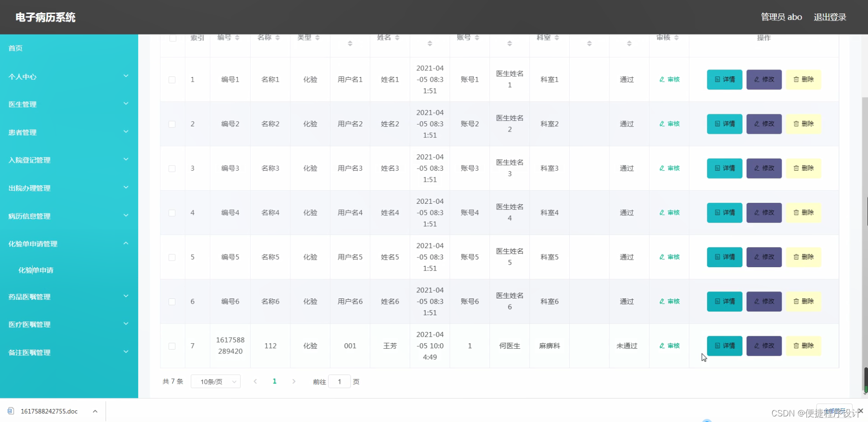Sort by 名称 column arrows
The image size is (868, 422).
(278, 38)
